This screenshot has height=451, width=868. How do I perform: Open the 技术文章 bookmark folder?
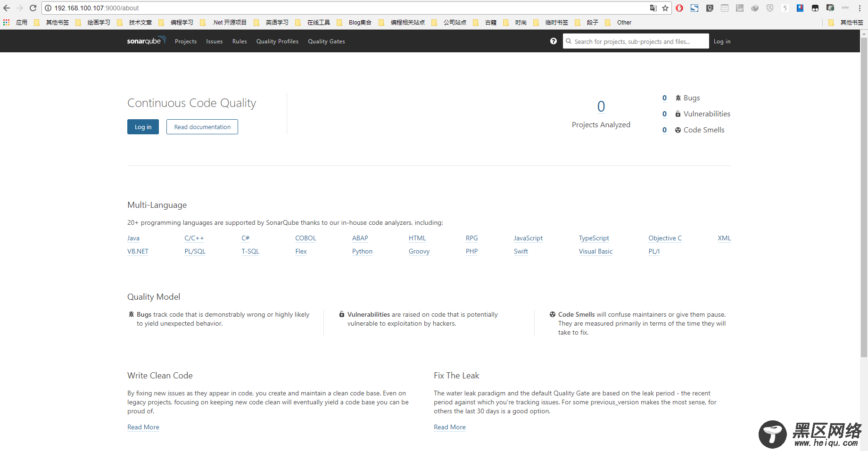pyautogui.click(x=136, y=22)
